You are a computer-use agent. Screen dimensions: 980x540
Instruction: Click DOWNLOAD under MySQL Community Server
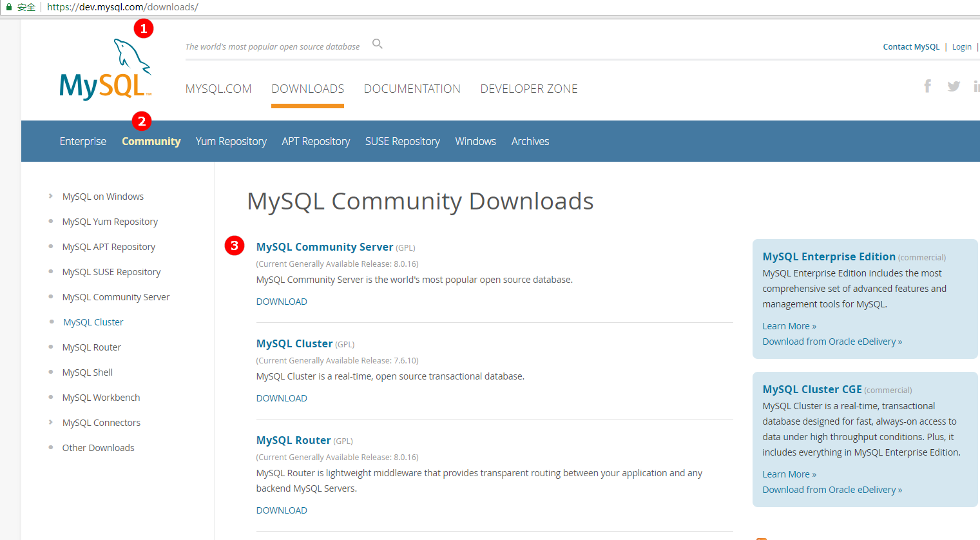(282, 301)
